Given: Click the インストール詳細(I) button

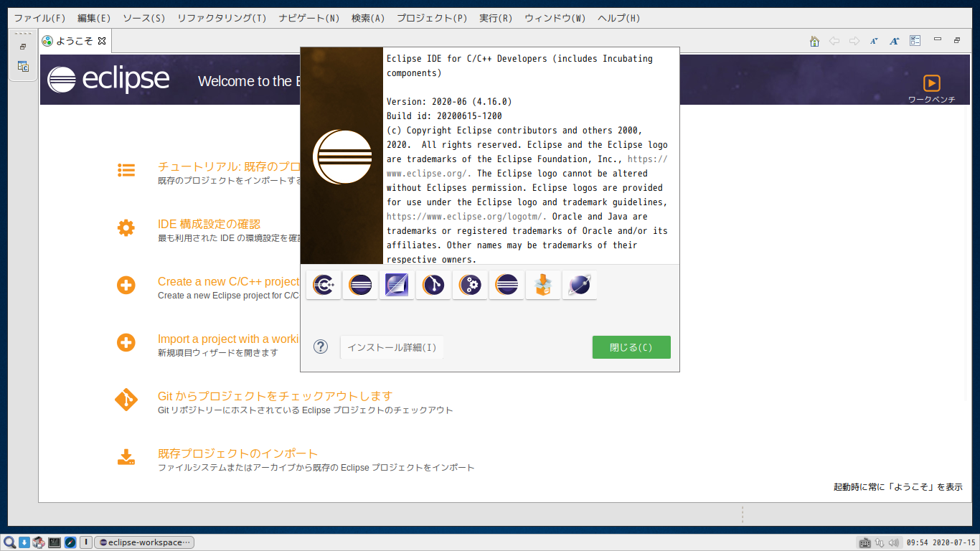Looking at the screenshot, I should pos(392,347).
